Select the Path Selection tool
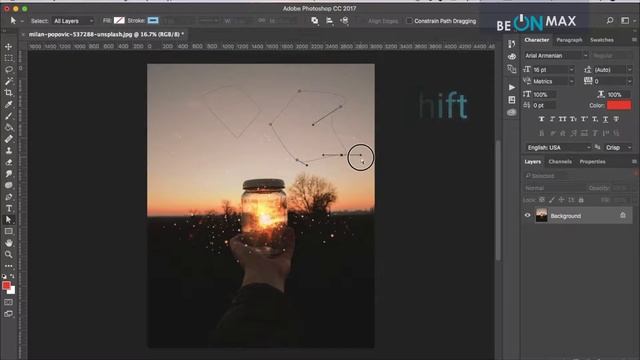The width and height of the screenshot is (640, 360). point(8,220)
